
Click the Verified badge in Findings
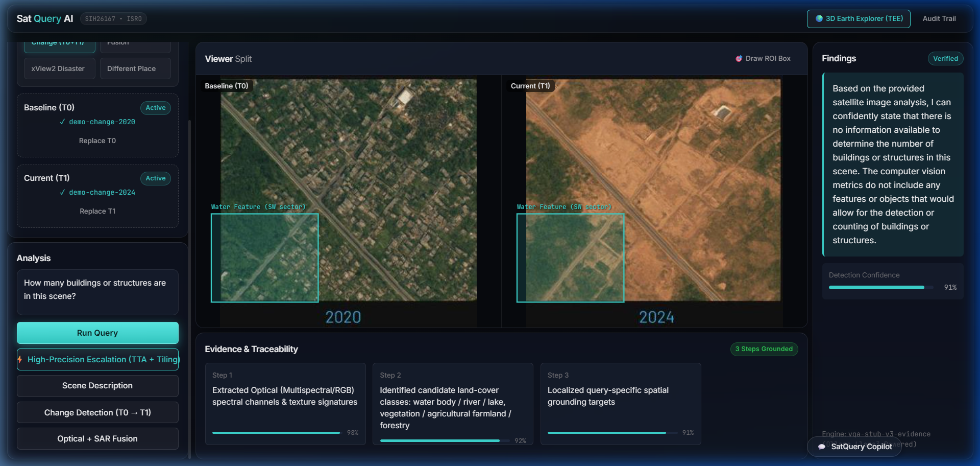tap(945, 58)
